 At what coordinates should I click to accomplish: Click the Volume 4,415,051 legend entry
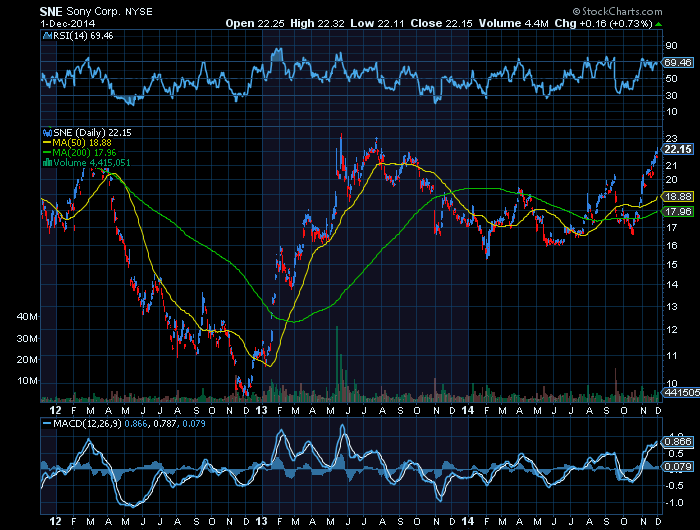[x=92, y=163]
